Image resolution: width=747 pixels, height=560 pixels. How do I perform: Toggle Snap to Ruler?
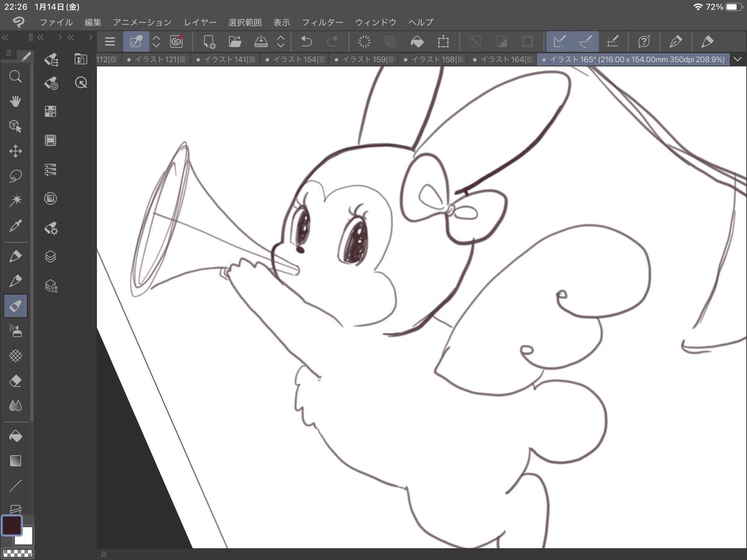click(x=560, y=42)
